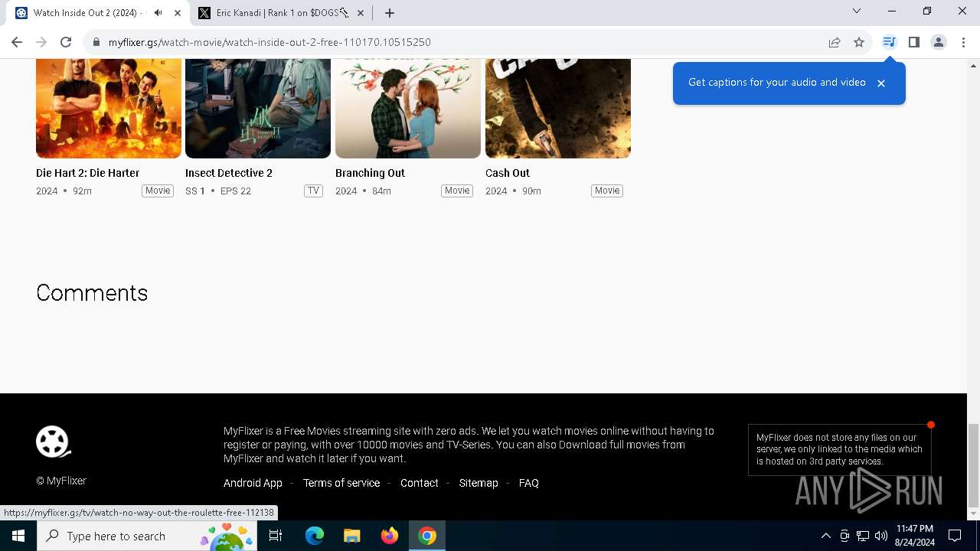Open Task View on taskbar
This screenshot has width=980, height=551.
276,536
